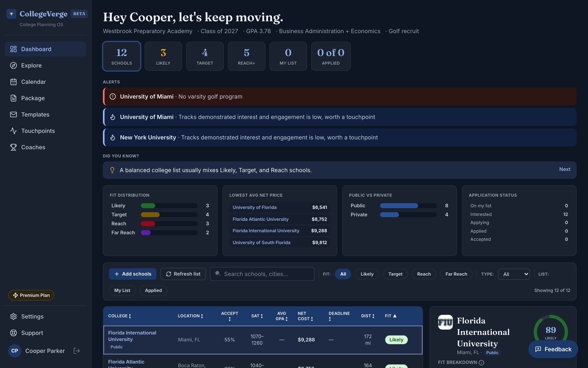
Task: Sort table by Accept column
Action: (x=229, y=316)
